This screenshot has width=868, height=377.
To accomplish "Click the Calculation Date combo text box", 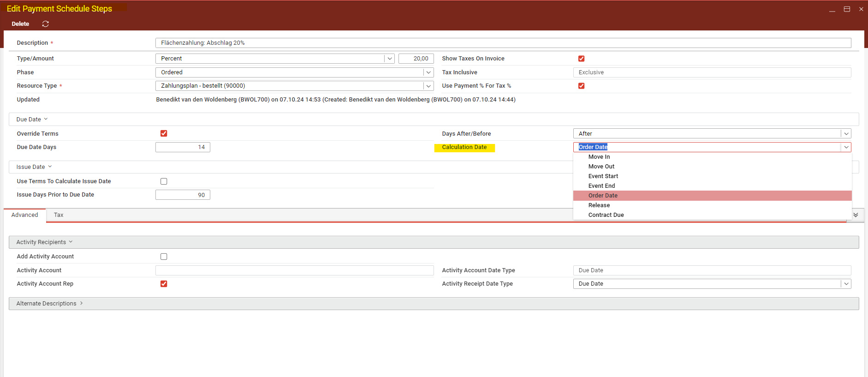I will click(x=707, y=147).
